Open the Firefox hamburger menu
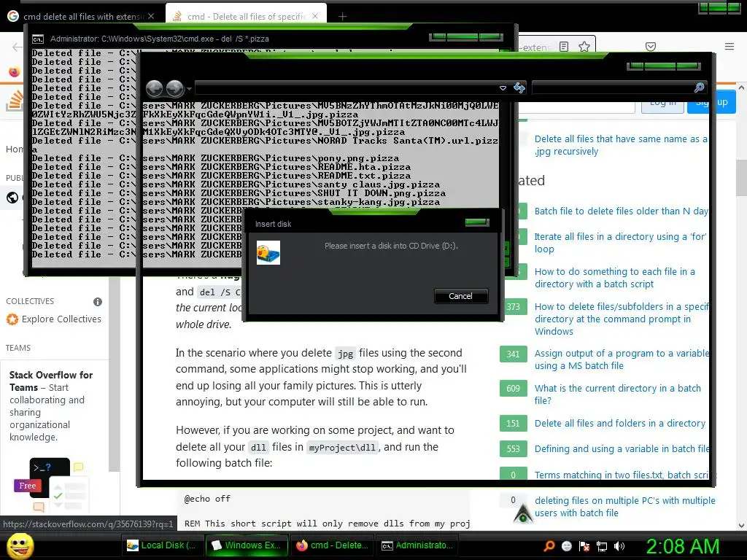The height and width of the screenshot is (560, 747). pos(729,47)
